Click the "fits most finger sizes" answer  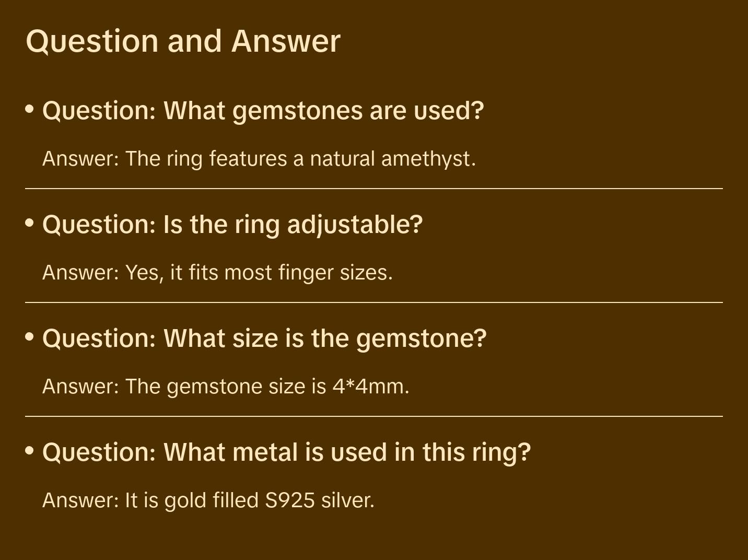[217, 273]
